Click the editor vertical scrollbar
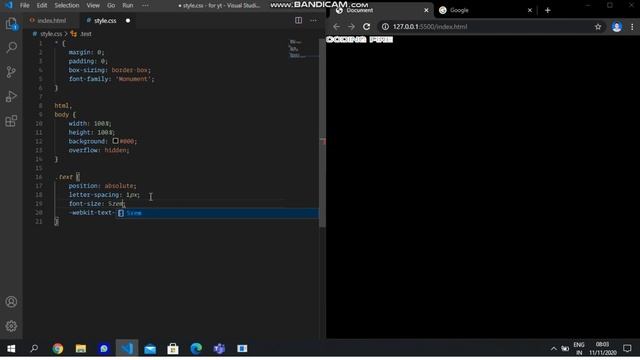 click(x=322, y=133)
